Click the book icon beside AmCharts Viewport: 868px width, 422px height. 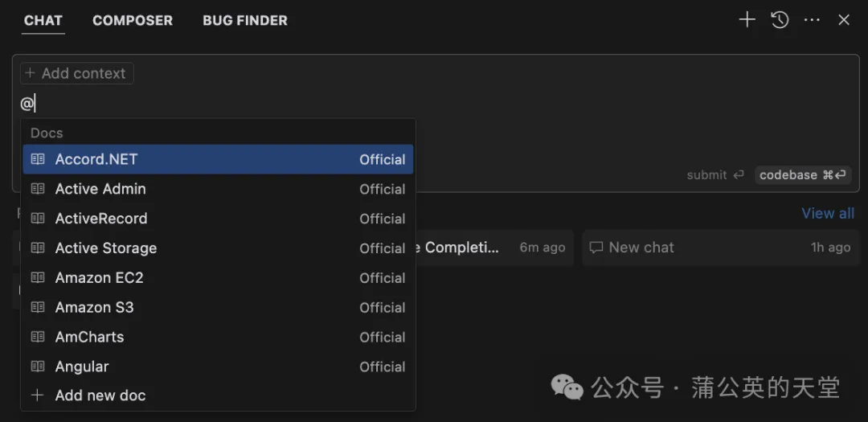(38, 337)
